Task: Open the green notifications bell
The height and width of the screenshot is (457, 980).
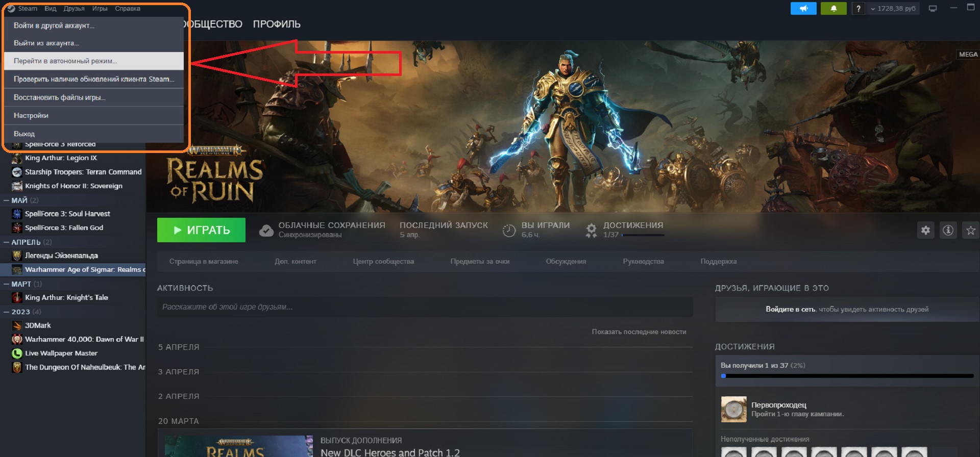Action: click(x=834, y=9)
